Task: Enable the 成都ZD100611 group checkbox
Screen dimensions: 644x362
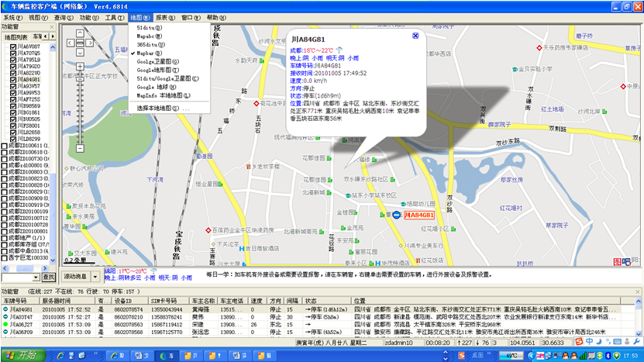Action: point(5,145)
